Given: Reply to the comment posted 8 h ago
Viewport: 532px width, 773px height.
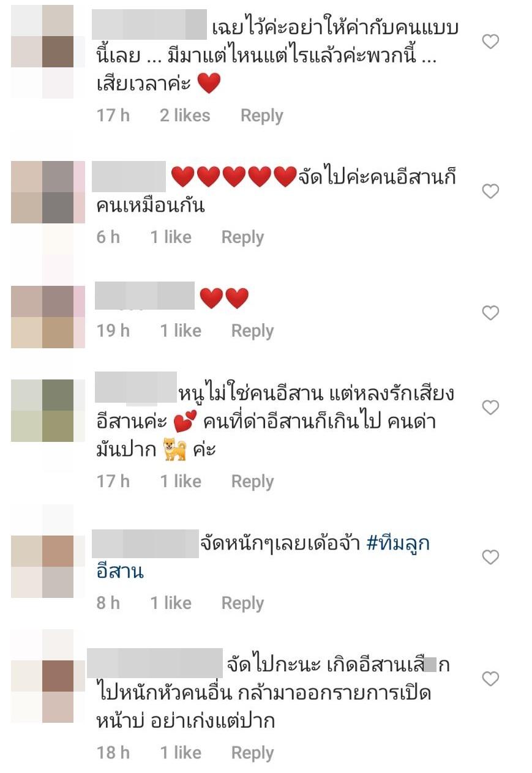Looking at the screenshot, I should (x=242, y=603).
